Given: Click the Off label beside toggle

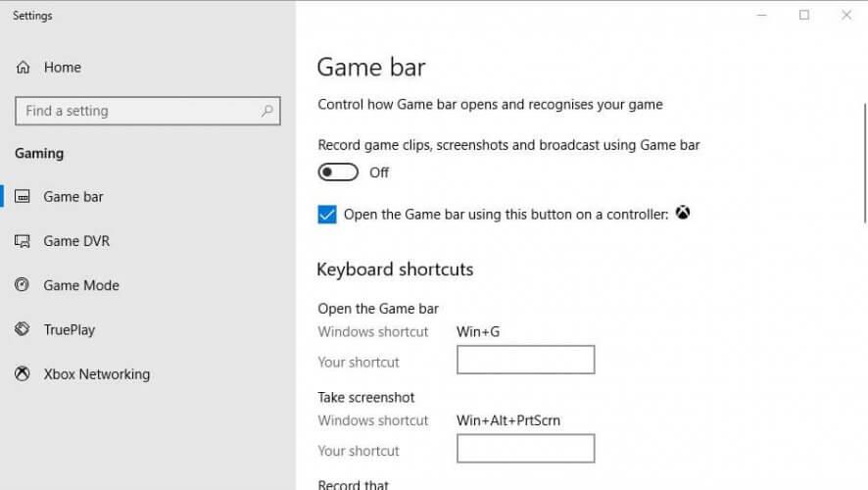Looking at the screenshot, I should 379,172.
